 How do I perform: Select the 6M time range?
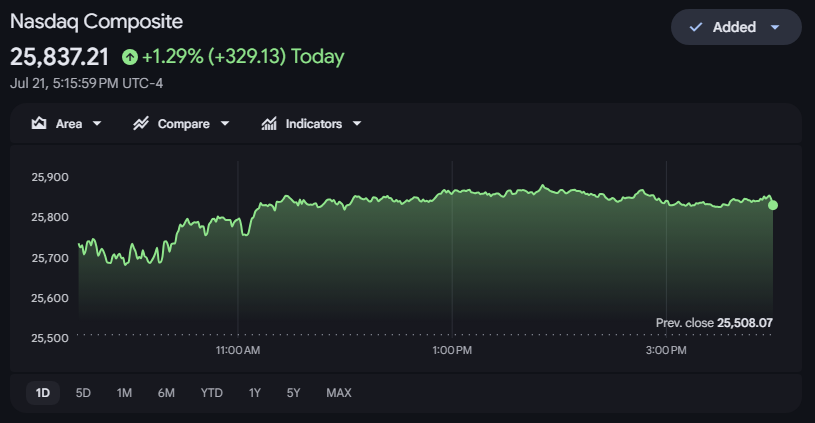166,393
